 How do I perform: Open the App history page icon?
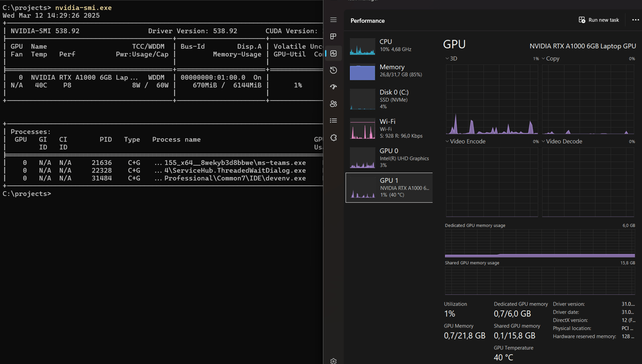pyautogui.click(x=333, y=70)
